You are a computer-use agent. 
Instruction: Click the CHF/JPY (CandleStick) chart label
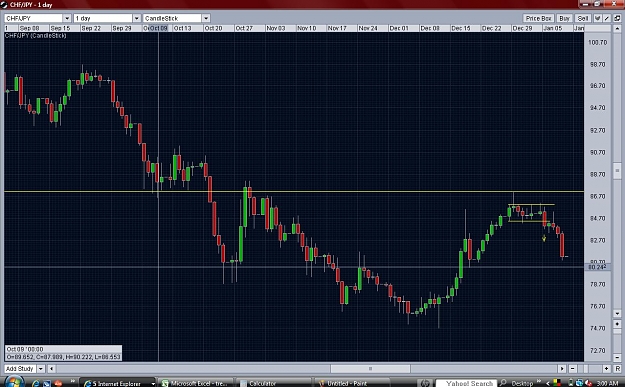coord(35,35)
